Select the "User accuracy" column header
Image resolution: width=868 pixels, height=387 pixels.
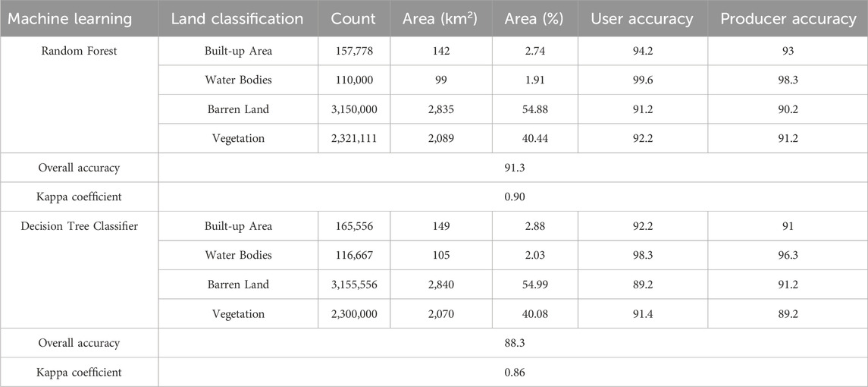point(642,19)
